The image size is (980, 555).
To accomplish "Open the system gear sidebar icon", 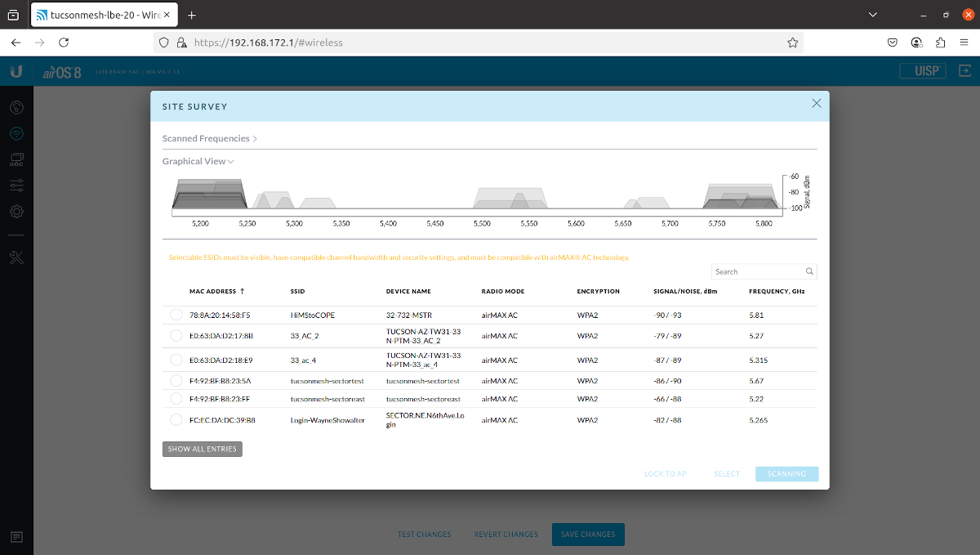I will pos(16,211).
